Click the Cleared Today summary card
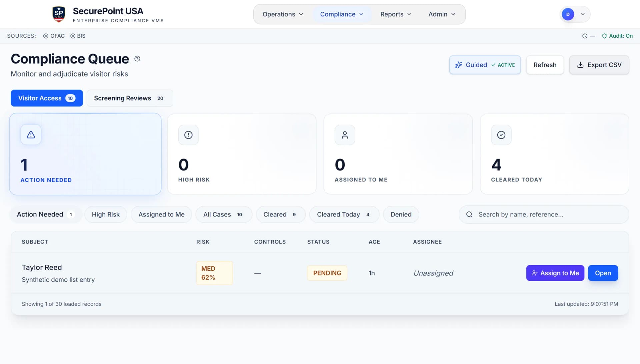Image resolution: width=640 pixels, height=364 pixels. [554, 154]
